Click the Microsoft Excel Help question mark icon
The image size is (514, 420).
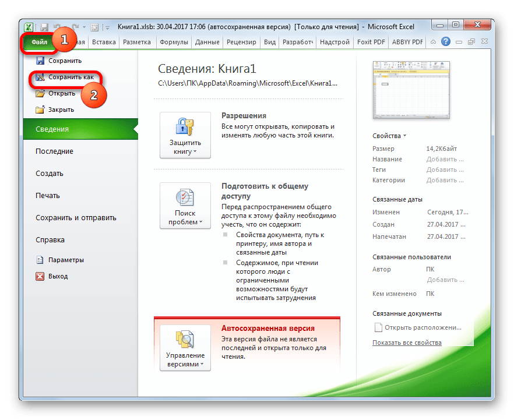[445, 41]
